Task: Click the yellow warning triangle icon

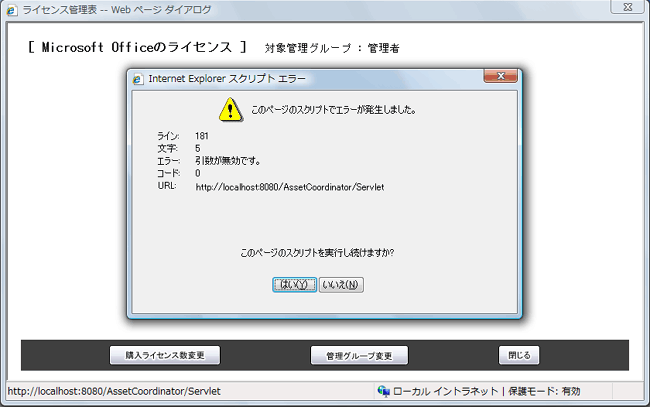Action: click(231, 110)
